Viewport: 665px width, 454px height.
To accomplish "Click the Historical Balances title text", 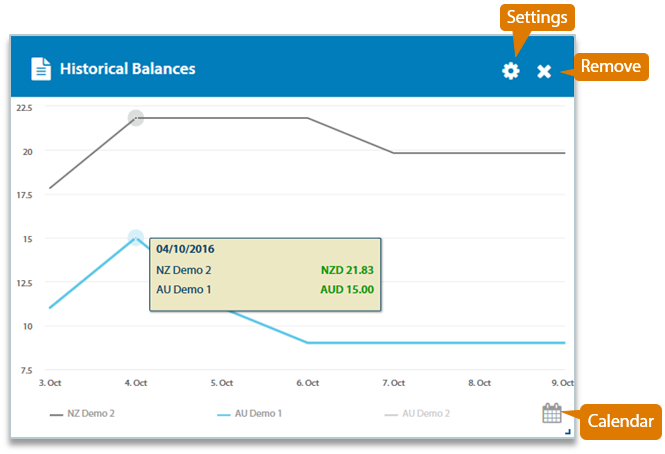I will 127,69.
